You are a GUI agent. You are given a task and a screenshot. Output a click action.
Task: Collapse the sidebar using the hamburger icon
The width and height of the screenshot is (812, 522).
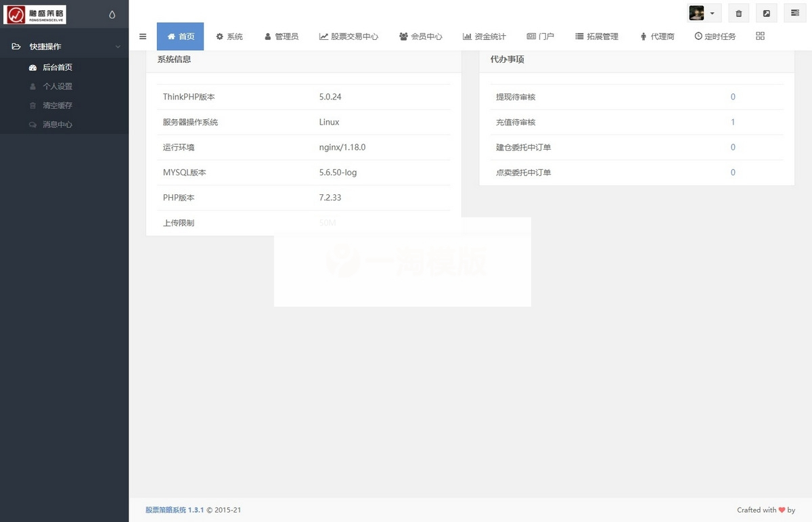pos(143,37)
